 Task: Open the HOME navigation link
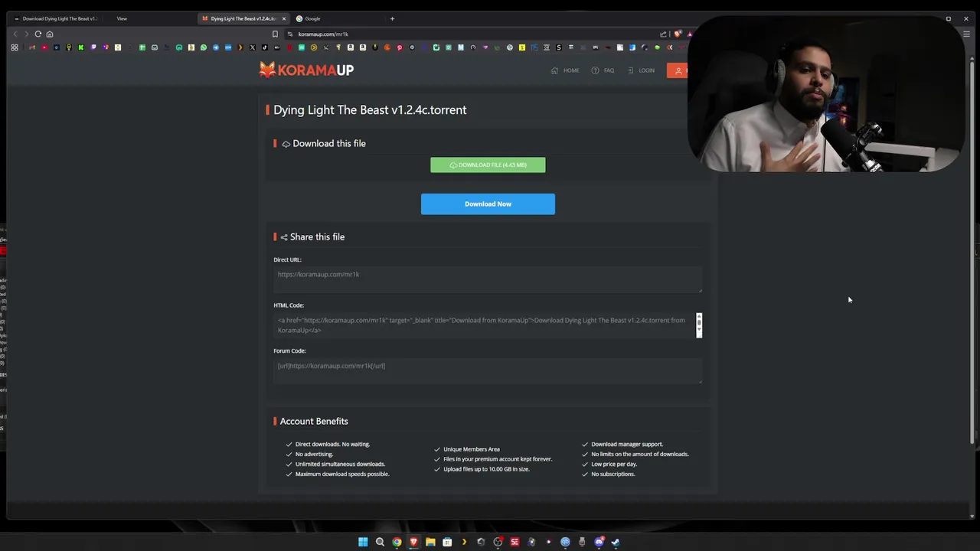pyautogui.click(x=565, y=70)
